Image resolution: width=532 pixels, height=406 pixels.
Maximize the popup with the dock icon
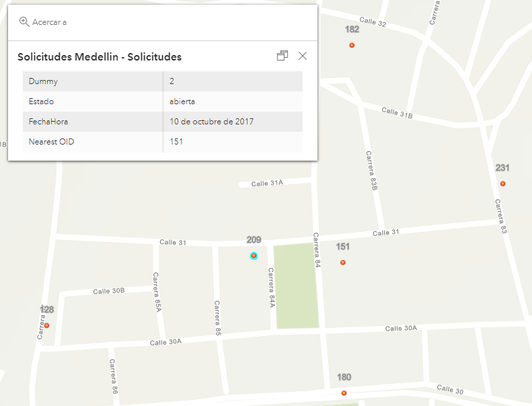pyautogui.click(x=282, y=56)
